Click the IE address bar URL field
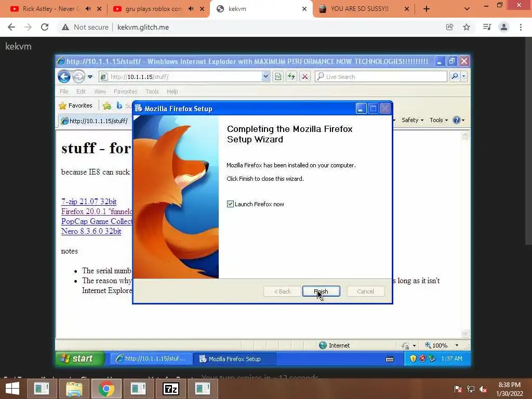Image resolution: width=532 pixels, height=399 pixels. pos(185,77)
